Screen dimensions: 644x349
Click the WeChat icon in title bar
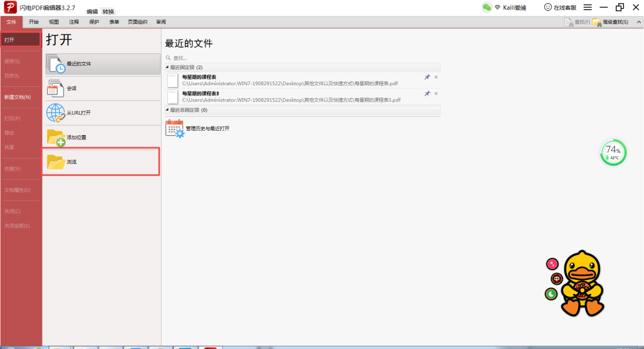[487, 7]
